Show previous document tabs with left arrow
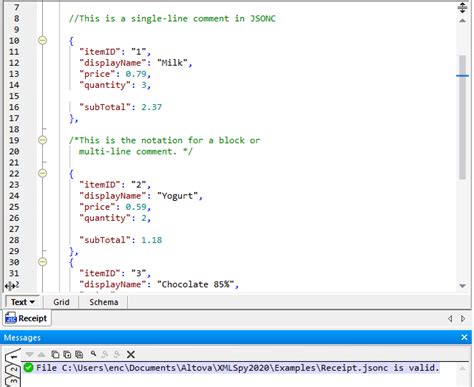 [450, 318]
